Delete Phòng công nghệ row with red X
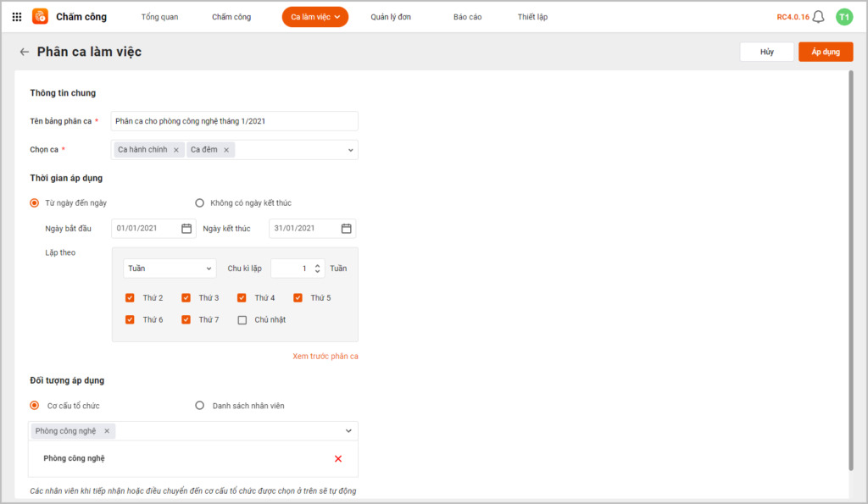Viewport: 868px width, 504px height. click(337, 458)
